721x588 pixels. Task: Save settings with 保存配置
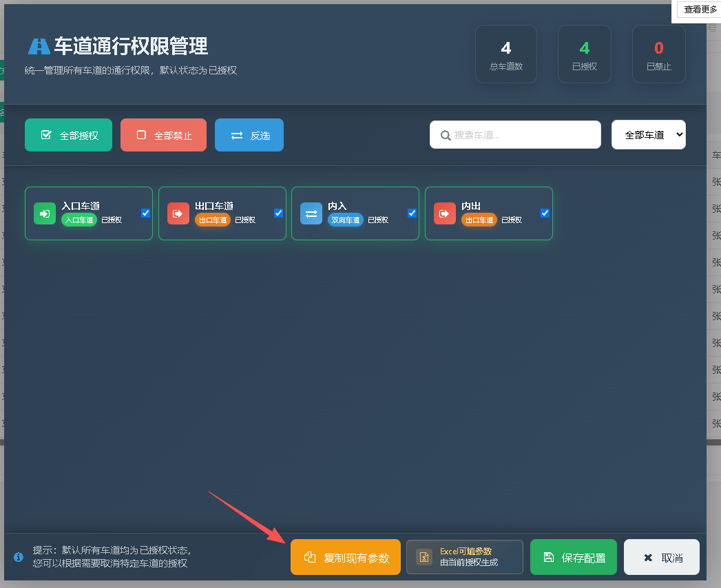pos(574,557)
